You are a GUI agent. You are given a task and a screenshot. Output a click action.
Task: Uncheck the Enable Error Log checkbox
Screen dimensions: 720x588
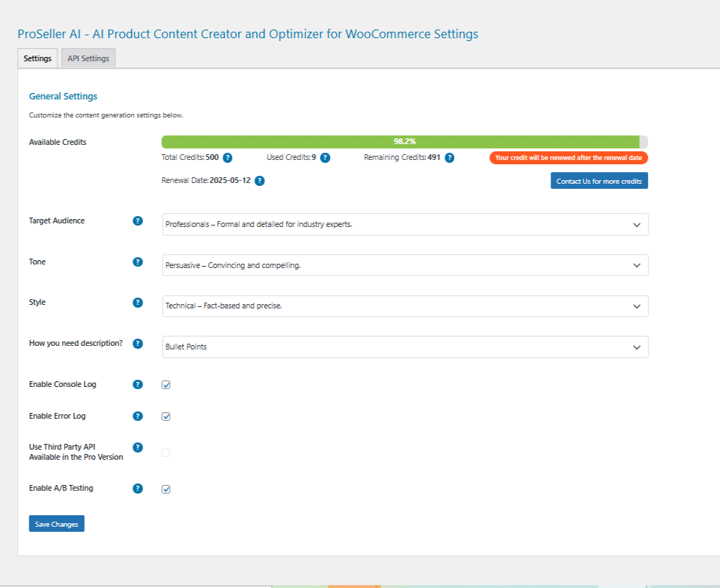click(166, 416)
